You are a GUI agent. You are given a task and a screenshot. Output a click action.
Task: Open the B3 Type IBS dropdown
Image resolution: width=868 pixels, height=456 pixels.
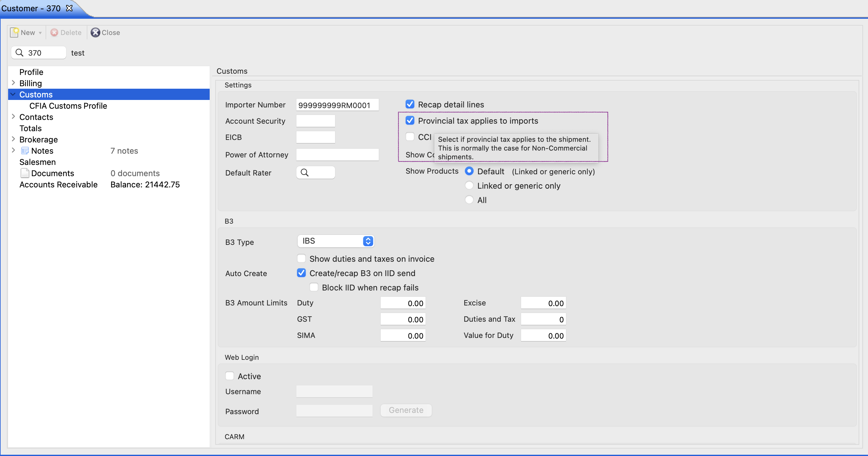click(336, 241)
